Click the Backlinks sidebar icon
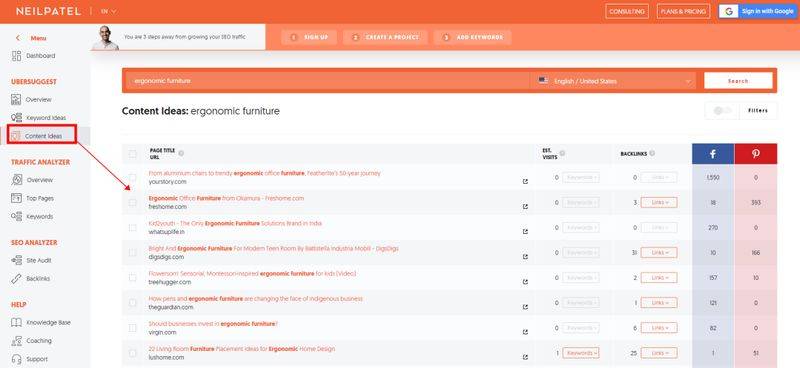The width and height of the screenshot is (800, 368). (16, 279)
